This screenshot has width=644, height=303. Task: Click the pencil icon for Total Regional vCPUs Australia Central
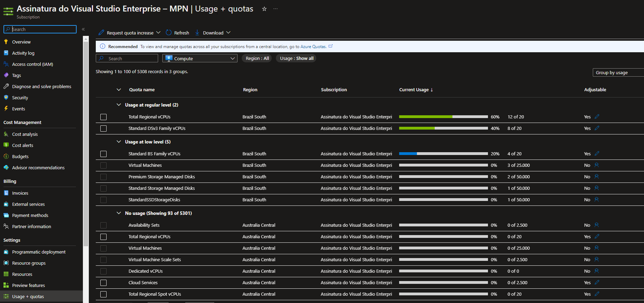pos(597,236)
